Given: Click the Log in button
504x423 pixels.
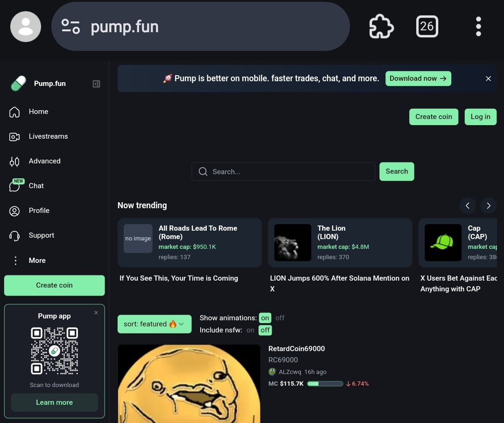Looking at the screenshot, I should point(480,117).
